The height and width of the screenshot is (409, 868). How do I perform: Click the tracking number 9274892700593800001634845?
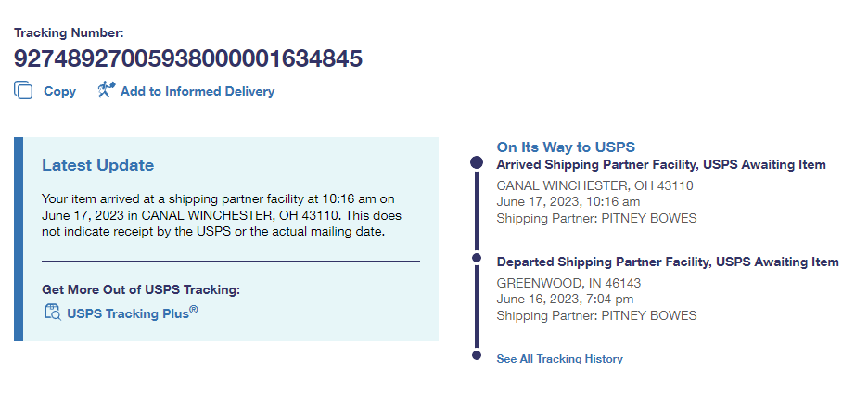coord(187,58)
